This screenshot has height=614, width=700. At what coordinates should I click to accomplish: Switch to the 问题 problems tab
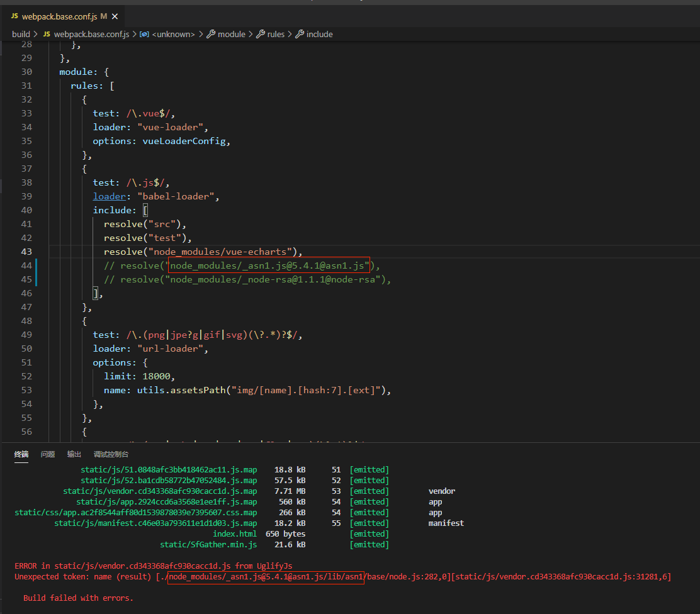tap(48, 454)
